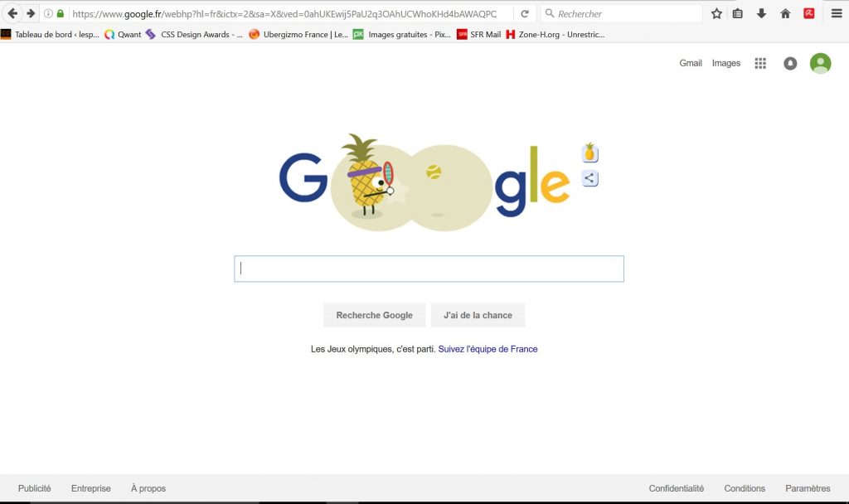Reload the page with the refresh icon
Screen dimensions: 849x504
[x=525, y=13]
